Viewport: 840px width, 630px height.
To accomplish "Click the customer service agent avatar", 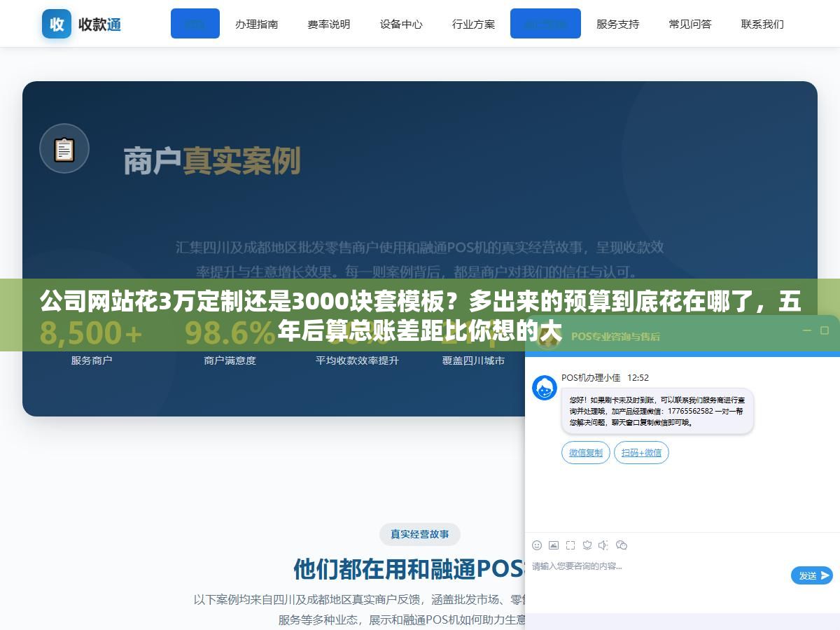I will coord(545,388).
